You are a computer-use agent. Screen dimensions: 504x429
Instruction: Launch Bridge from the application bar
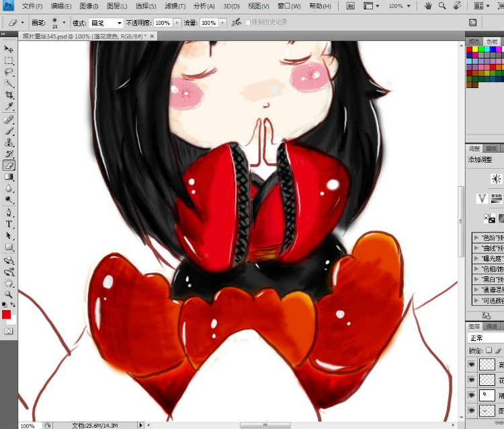tap(350, 6)
